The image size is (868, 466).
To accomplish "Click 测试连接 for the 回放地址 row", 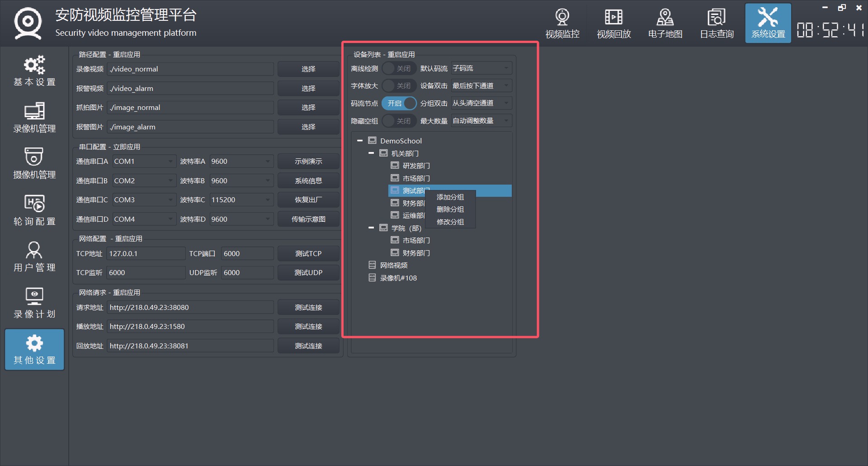I will 308,346.
